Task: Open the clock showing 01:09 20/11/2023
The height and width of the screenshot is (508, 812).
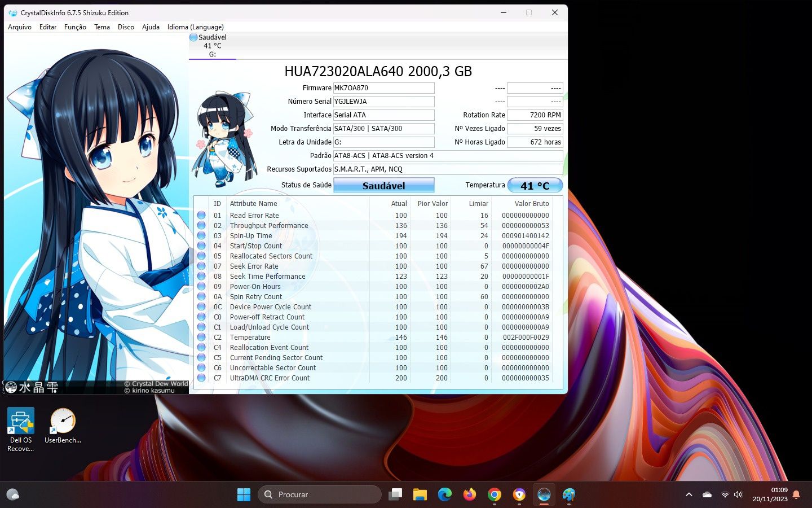Action: (770, 494)
